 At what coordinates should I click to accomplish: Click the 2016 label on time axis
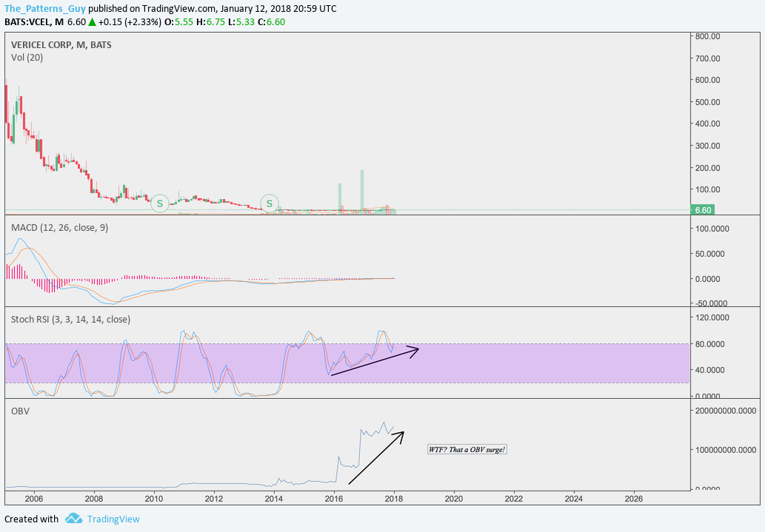[334, 499]
